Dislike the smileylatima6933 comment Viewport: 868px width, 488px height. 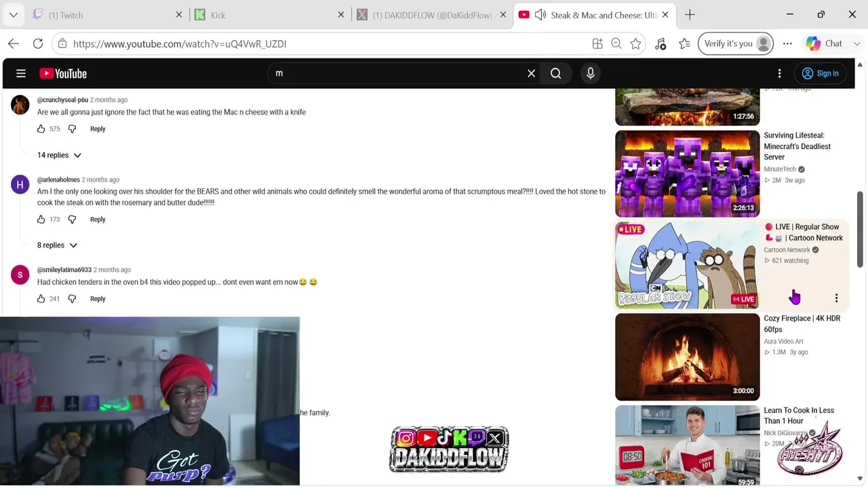(72, 299)
